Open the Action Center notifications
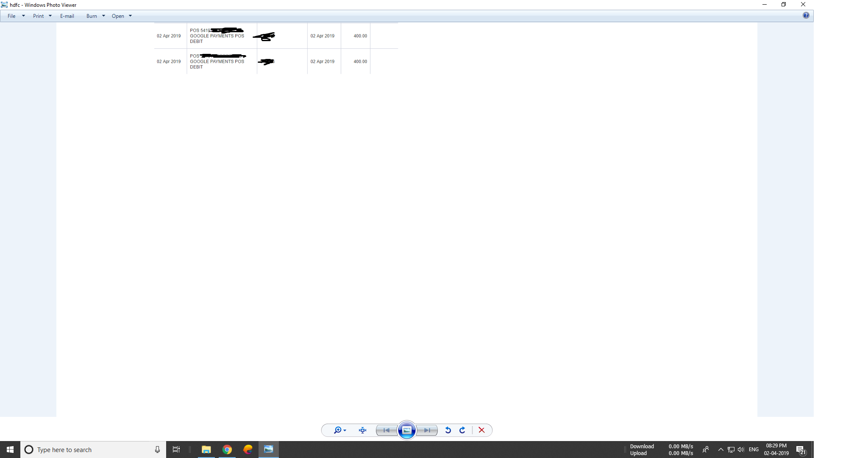Image resolution: width=868 pixels, height=458 pixels. pyautogui.click(x=801, y=450)
